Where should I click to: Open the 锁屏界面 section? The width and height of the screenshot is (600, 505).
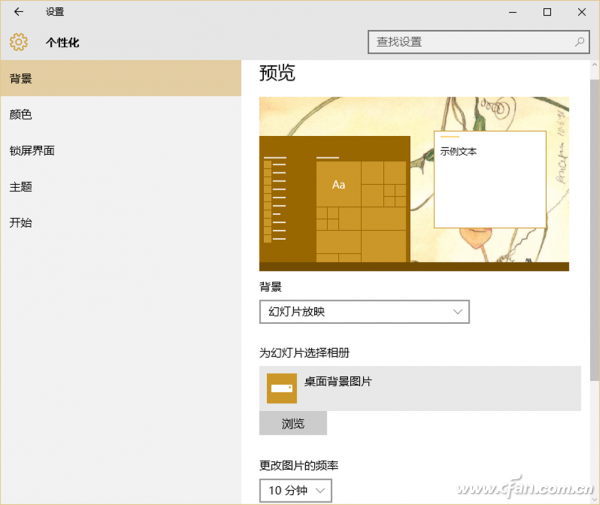(121, 150)
